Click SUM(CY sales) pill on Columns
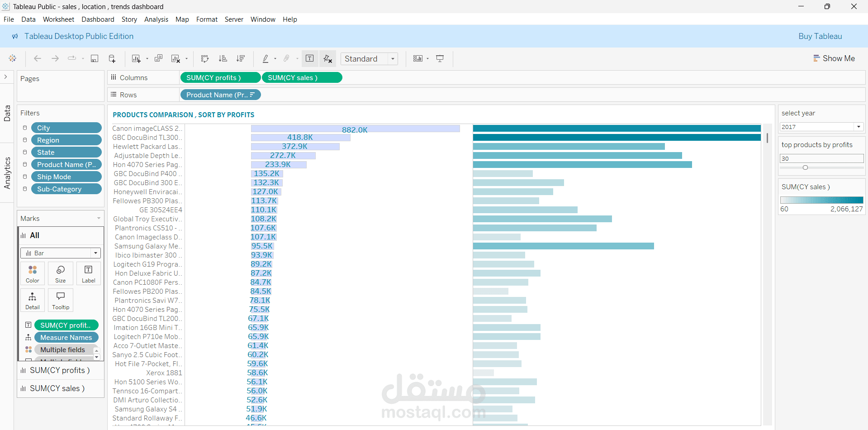Screen dimensions: 868x430 point(302,78)
